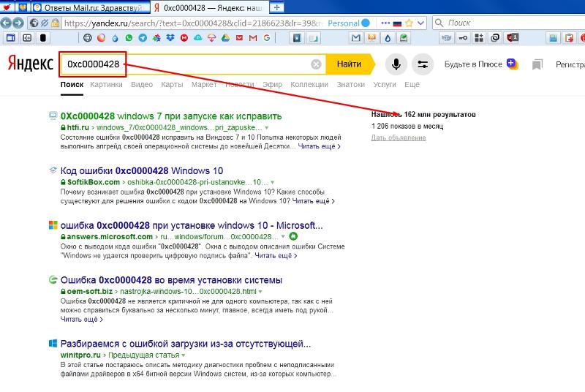The width and height of the screenshot is (585, 392).
Task: Expand answers.microsoft.com result dropdown arrow
Action: point(283,237)
